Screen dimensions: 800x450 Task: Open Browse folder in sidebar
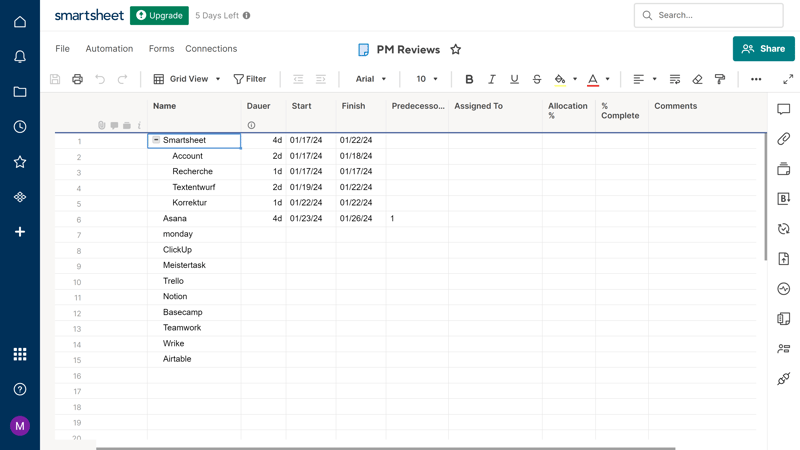(x=20, y=92)
